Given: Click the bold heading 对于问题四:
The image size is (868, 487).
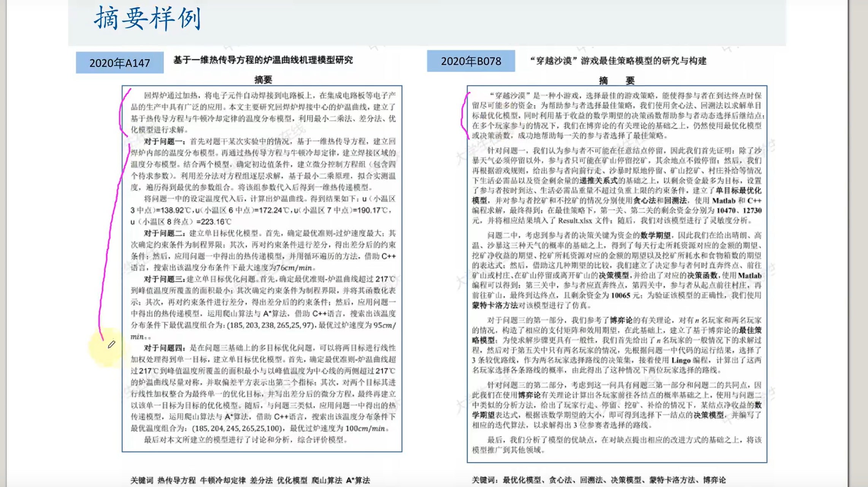Looking at the screenshot, I should (165, 348).
